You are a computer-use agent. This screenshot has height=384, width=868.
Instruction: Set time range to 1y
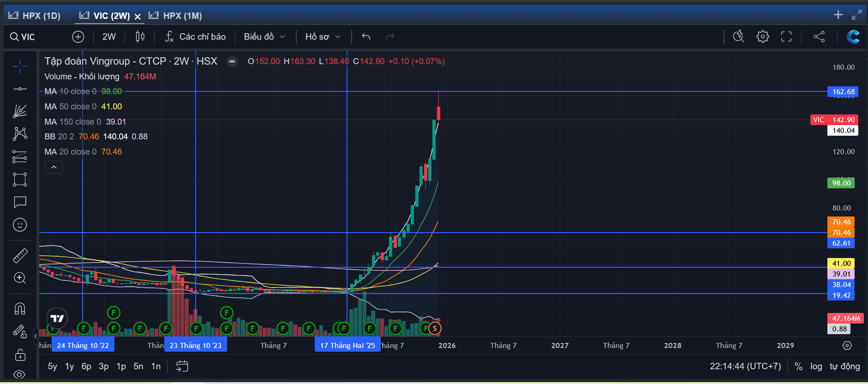click(70, 366)
